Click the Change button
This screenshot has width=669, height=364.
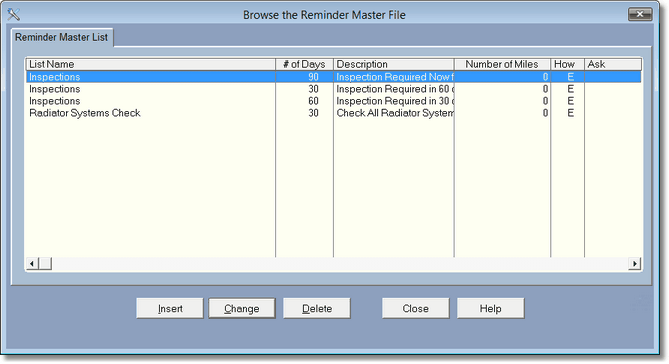242,308
